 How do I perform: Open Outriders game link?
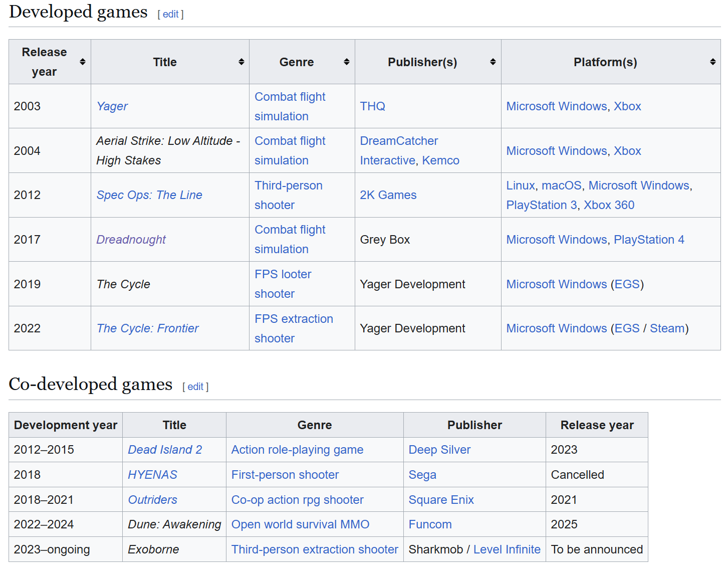coord(152,500)
